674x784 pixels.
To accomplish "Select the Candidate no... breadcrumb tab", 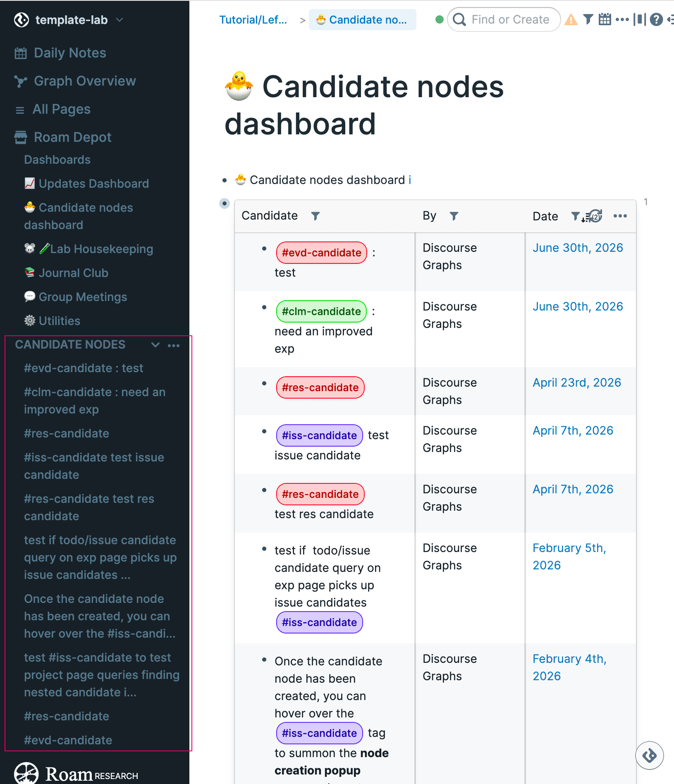I will pyautogui.click(x=362, y=20).
